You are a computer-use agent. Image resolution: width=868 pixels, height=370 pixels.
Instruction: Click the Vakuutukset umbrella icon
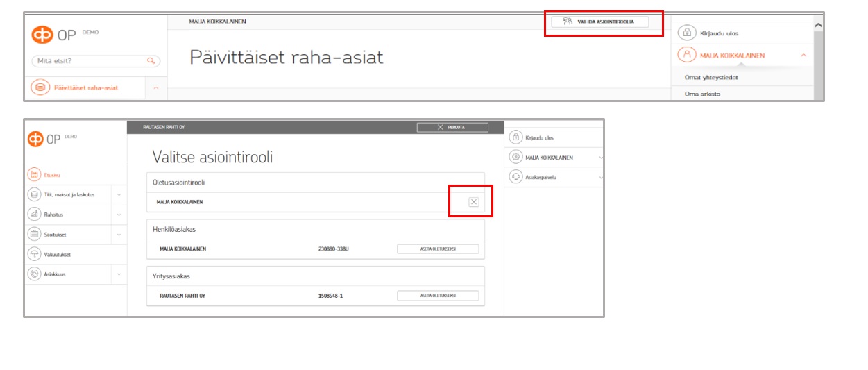pos(34,255)
